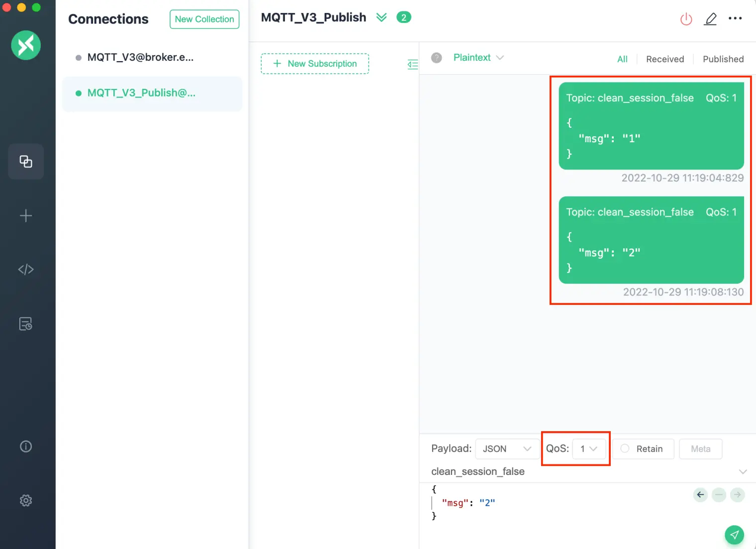Edit the connection with the pencil icon
Image resolution: width=756 pixels, height=549 pixels.
point(710,18)
